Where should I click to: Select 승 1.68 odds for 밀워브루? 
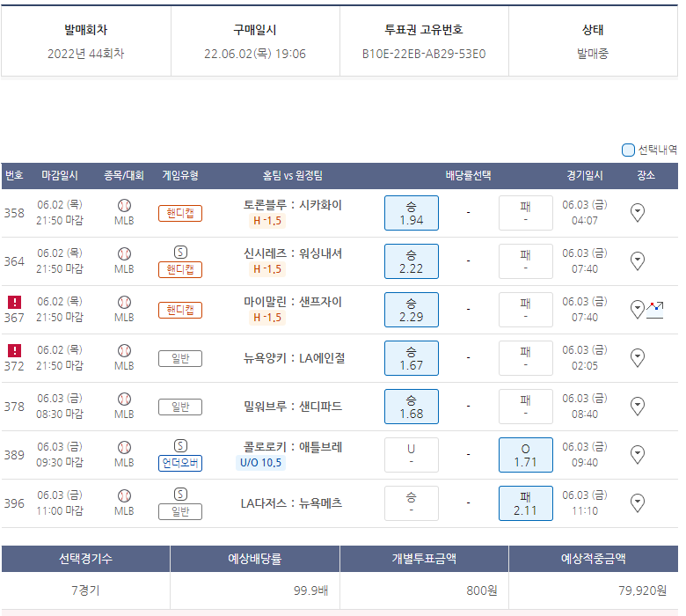coord(412,407)
